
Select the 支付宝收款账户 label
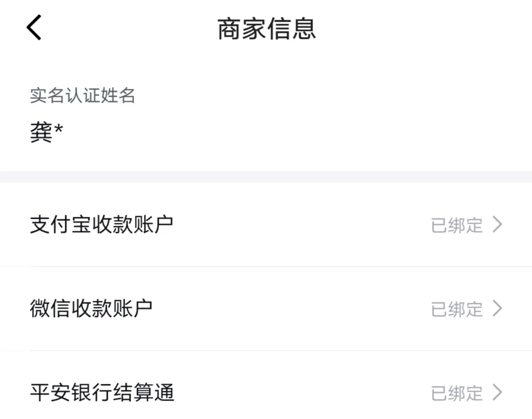point(101,224)
